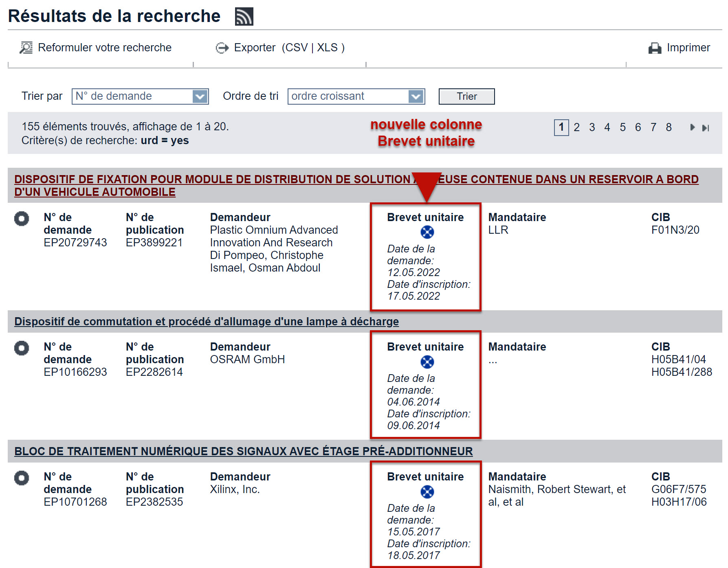Open the RSS feed icon beside the title
The height and width of the screenshot is (568, 728).
[244, 17]
